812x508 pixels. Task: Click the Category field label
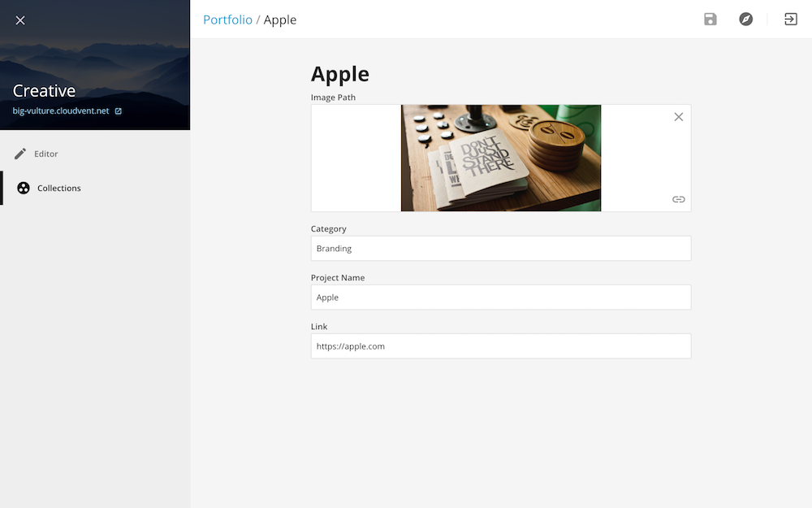coord(328,228)
